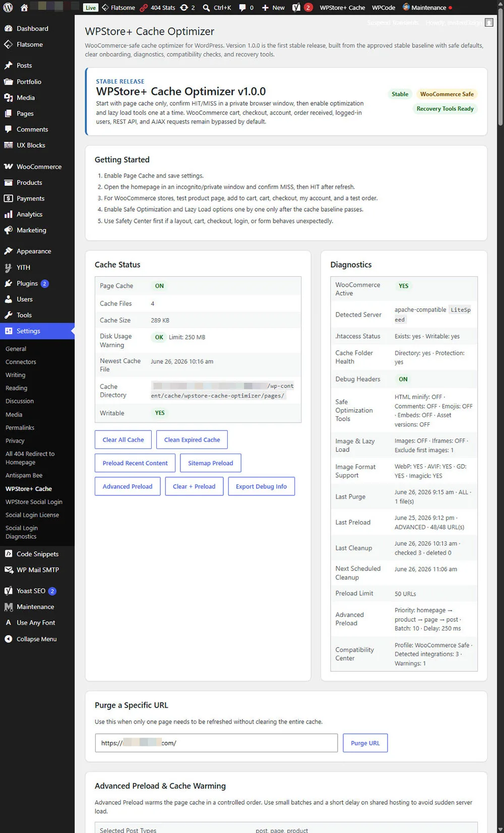Click Preload Recent Content button
The image size is (504, 833).
pyautogui.click(x=135, y=463)
